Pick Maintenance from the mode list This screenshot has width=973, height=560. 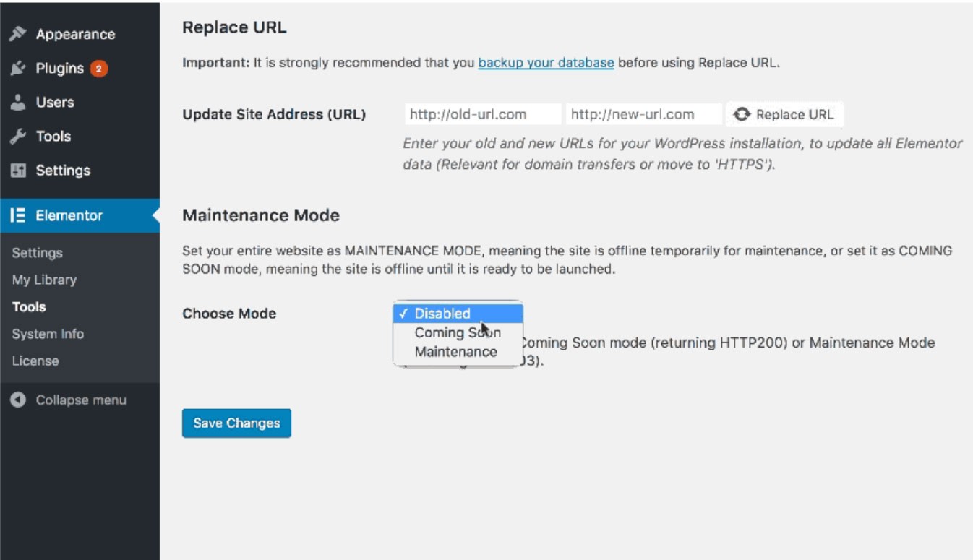[455, 352]
